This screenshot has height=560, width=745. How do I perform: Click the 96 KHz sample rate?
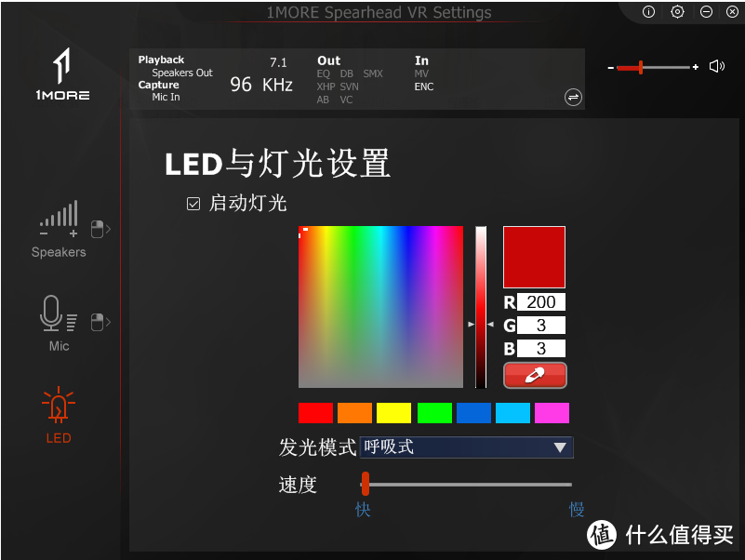tap(261, 85)
